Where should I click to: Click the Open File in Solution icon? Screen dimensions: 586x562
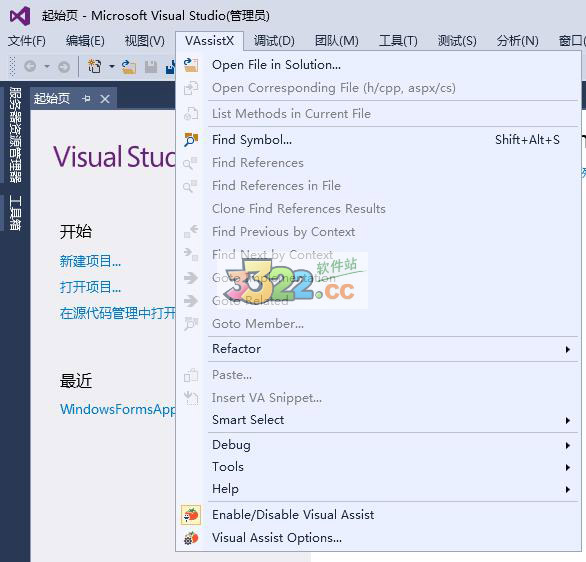[x=191, y=65]
